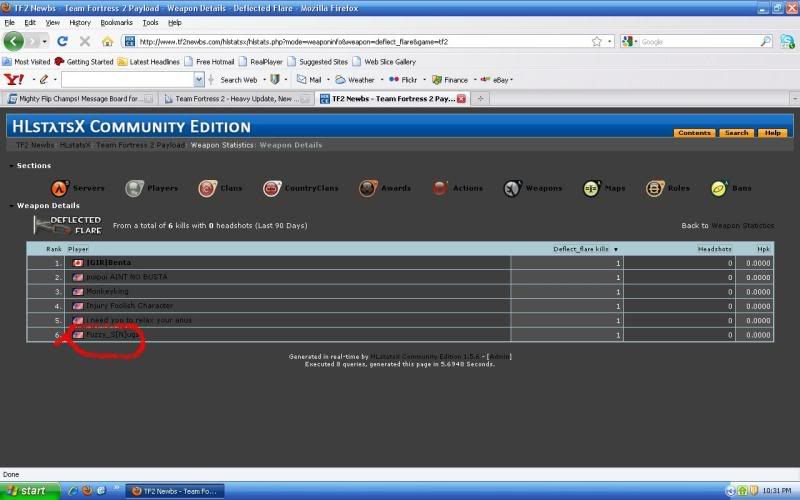Screen dimensions: 800x500
Task: Open a new tab with plus button
Action: [480, 98]
